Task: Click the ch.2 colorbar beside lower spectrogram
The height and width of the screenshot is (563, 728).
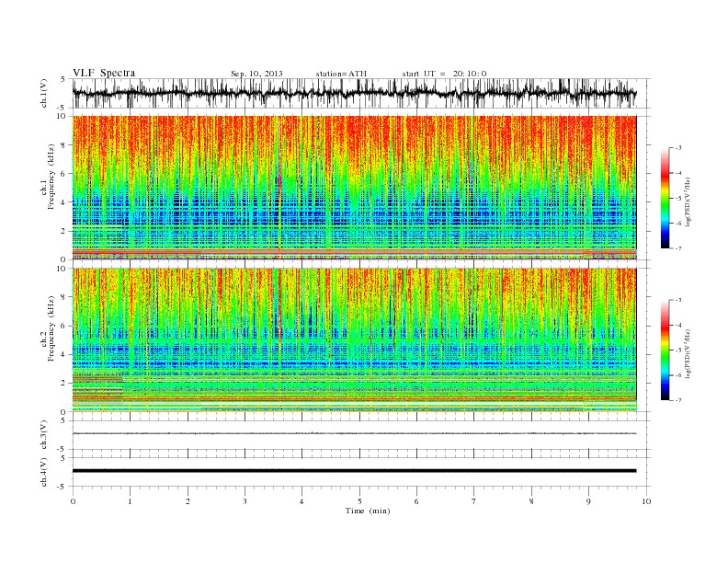Action: tap(665, 350)
